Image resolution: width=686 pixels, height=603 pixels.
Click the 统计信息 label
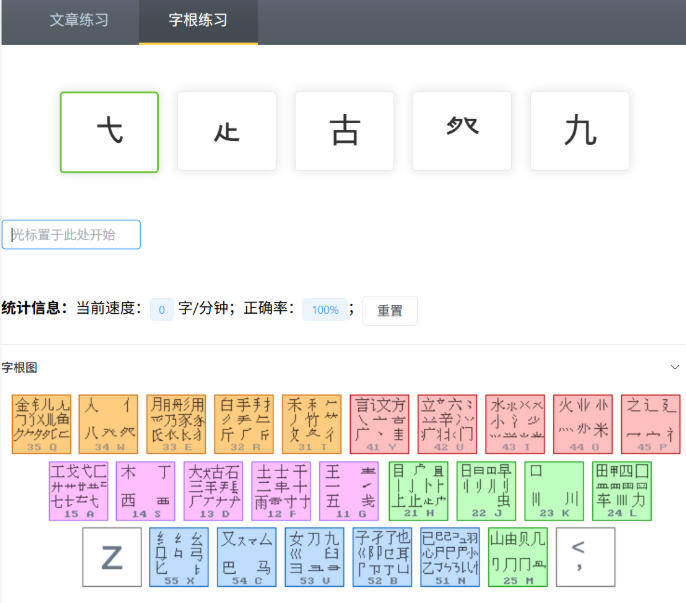point(35,308)
